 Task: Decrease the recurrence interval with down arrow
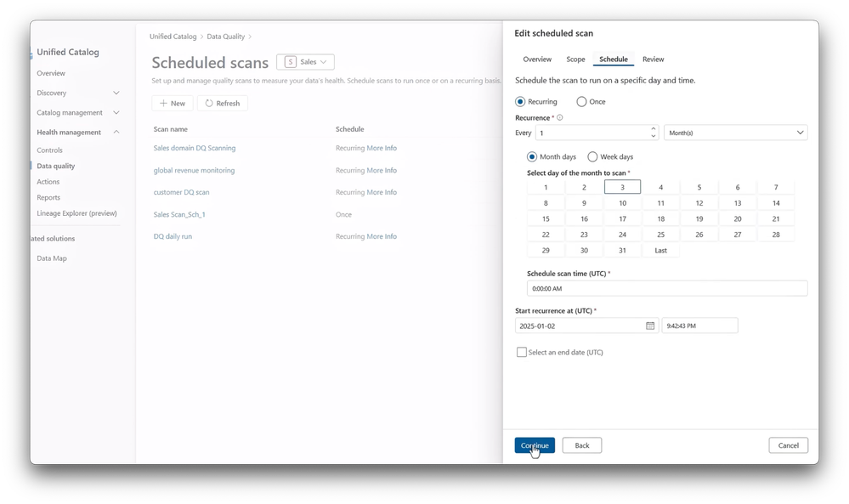(653, 136)
